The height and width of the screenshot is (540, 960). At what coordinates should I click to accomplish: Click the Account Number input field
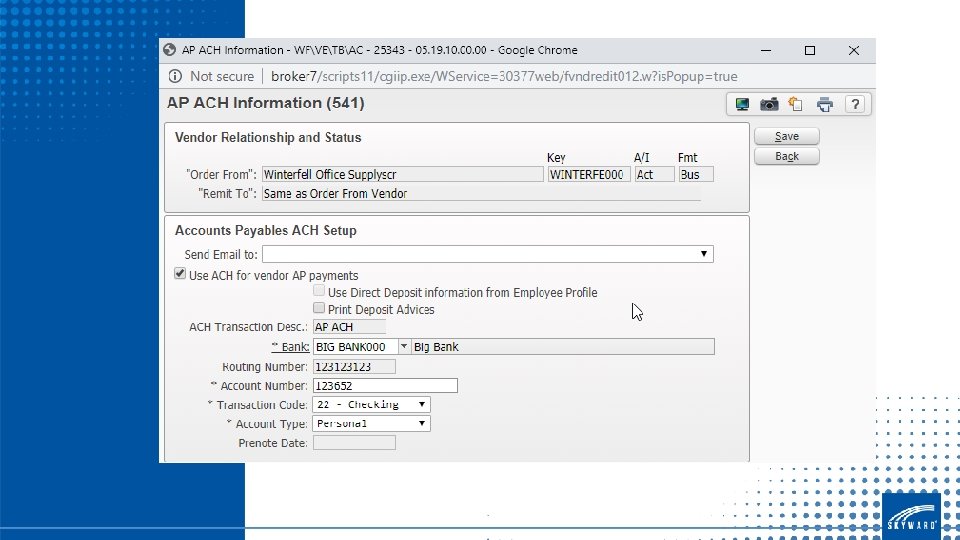385,386
